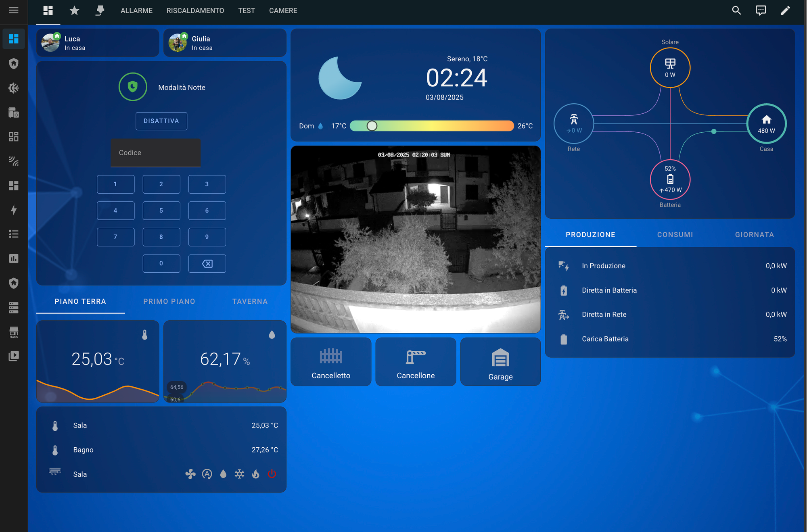Switch to the dashboard grid view tab in header
807x532 pixels.
pyautogui.click(x=48, y=10)
